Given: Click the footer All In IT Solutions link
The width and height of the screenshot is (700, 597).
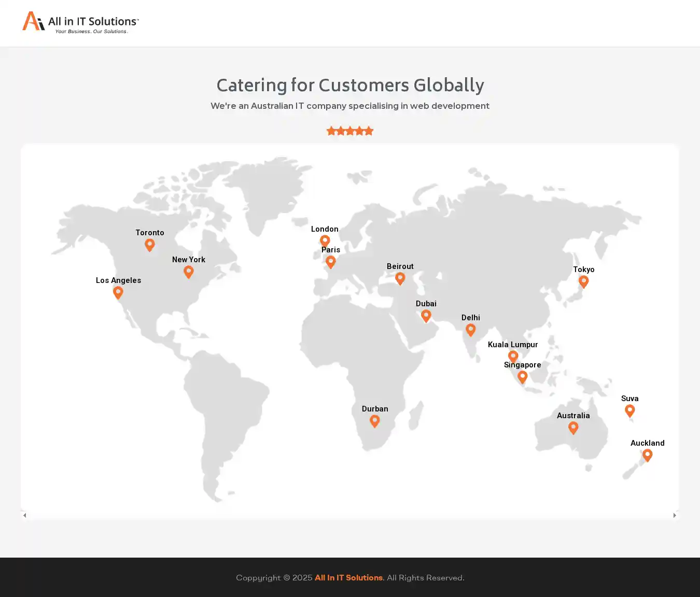Looking at the screenshot, I should [x=348, y=578].
